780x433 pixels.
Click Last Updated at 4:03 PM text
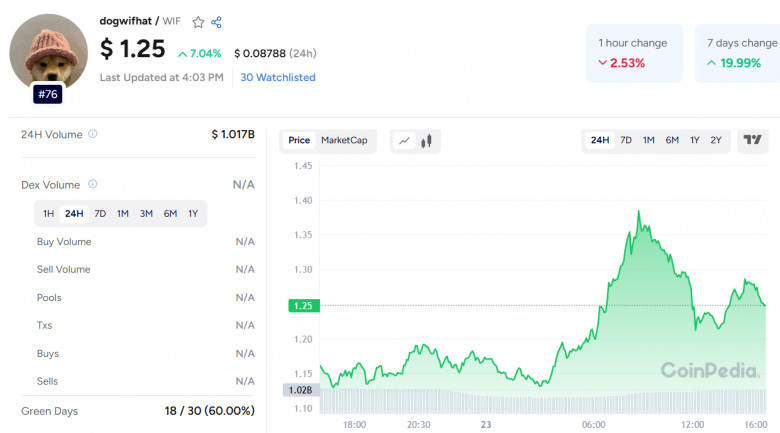tap(161, 77)
